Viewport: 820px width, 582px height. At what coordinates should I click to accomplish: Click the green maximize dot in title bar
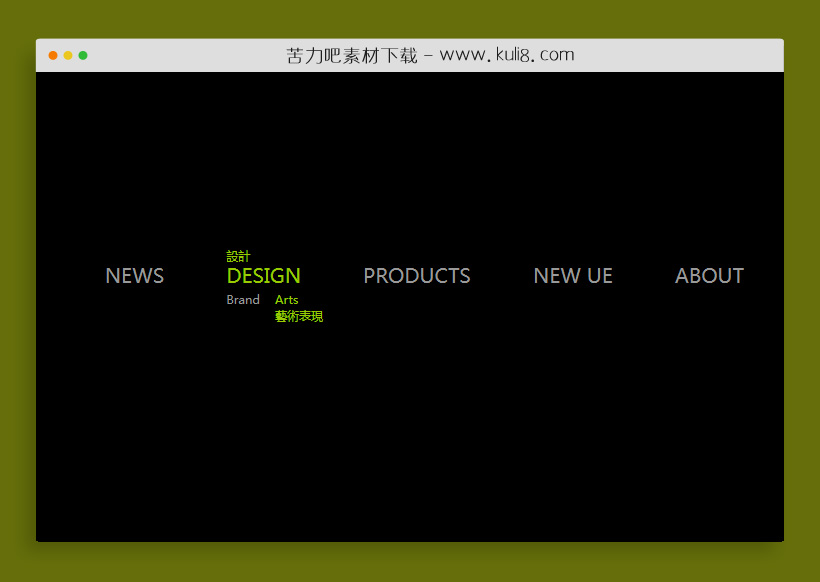[83, 55]
